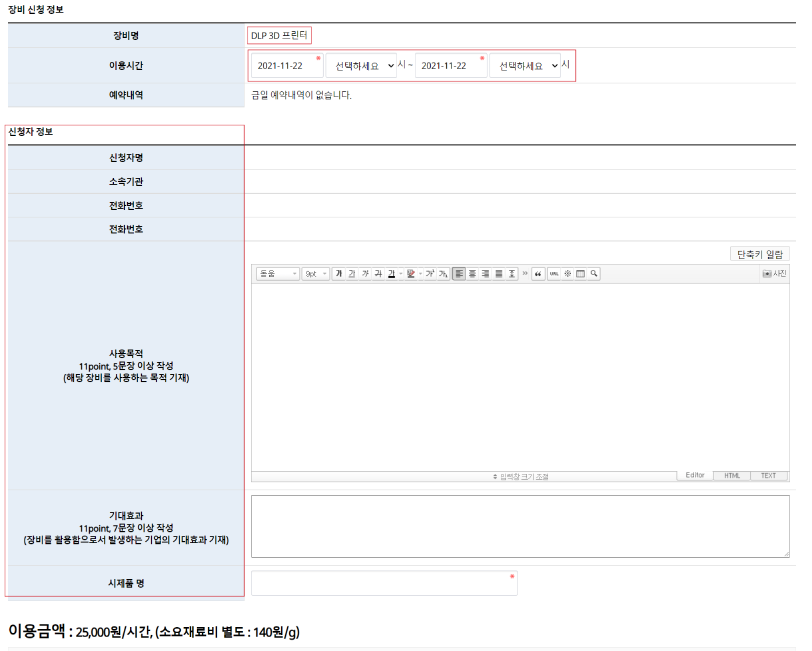The height and width of the screenshot is (651, 812).
Task: Click the 사진 photo upload button
Action: (775, 273)
